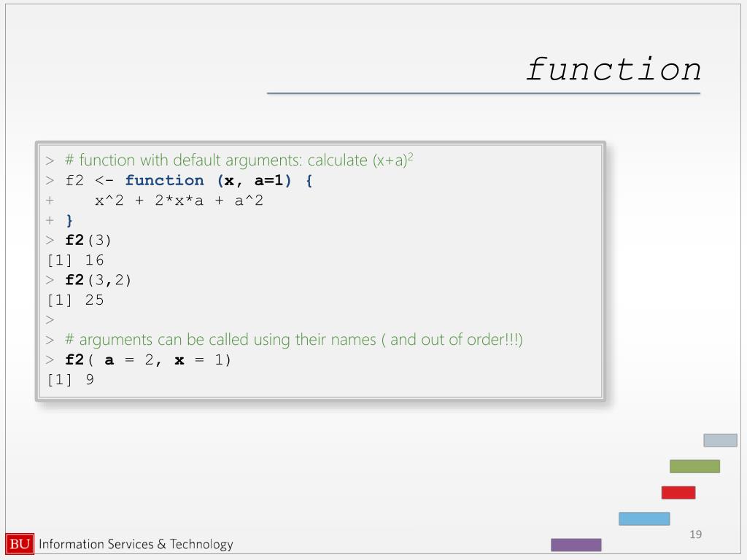Click the 'x^2 + 2*x*a + a^2' expression
Screen dimensions: 747x560
[179, 201]
